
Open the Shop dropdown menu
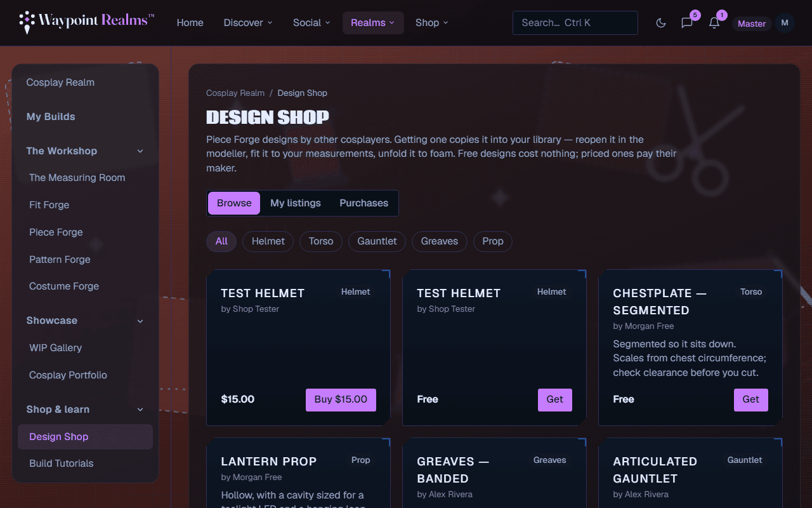coord(432,23)
